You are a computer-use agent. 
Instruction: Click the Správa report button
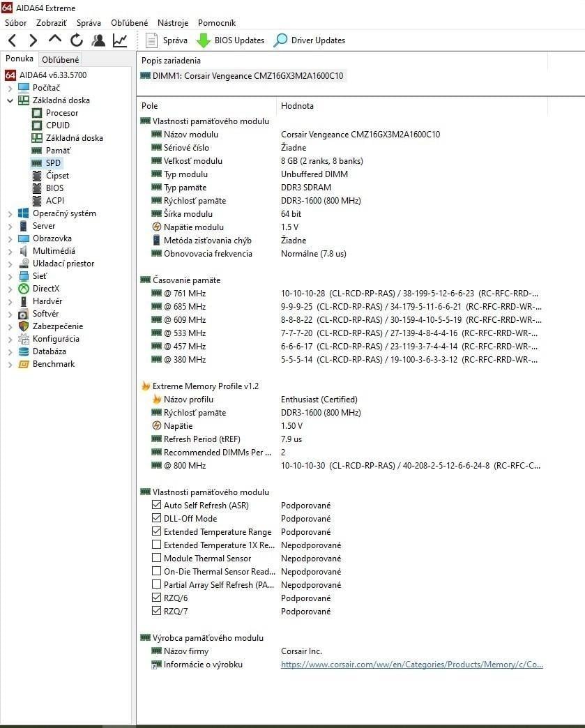coord(167,40)
